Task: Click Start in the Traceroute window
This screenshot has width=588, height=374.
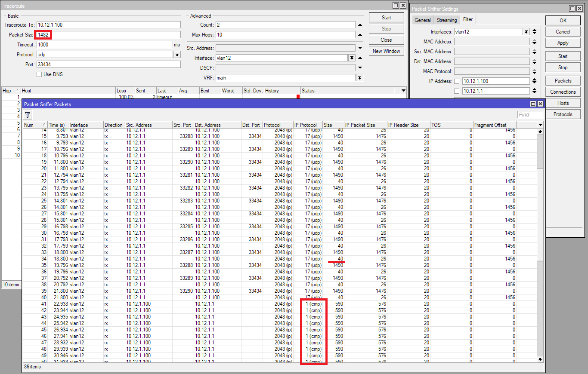Action: pyautogui.click(x=387, y=18)
